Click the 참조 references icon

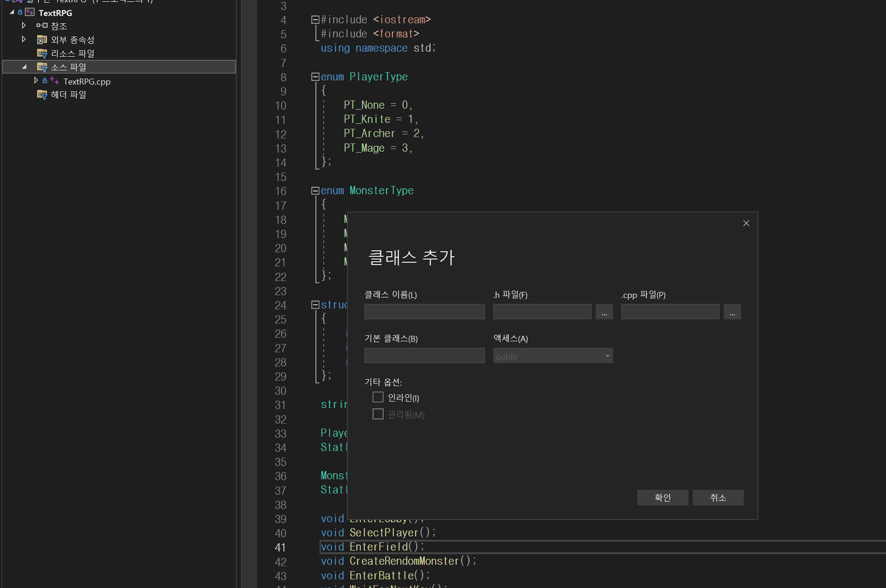click(x=42, y=26)
